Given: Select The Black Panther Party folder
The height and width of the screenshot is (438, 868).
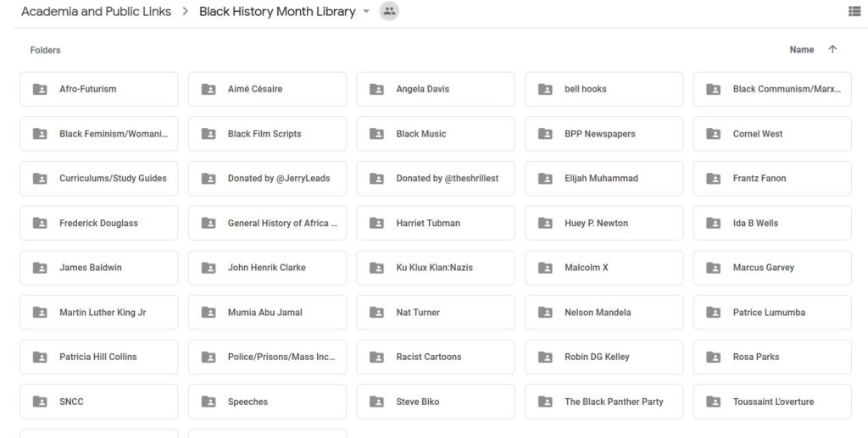Looking at the screenshot, I should pos(604,402).
